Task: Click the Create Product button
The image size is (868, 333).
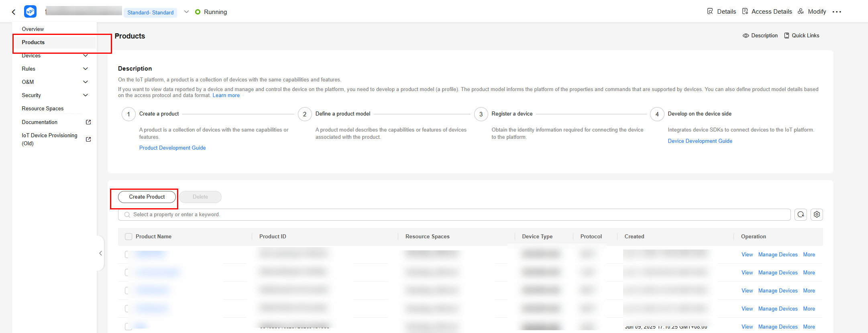Action: coord(147,197)
